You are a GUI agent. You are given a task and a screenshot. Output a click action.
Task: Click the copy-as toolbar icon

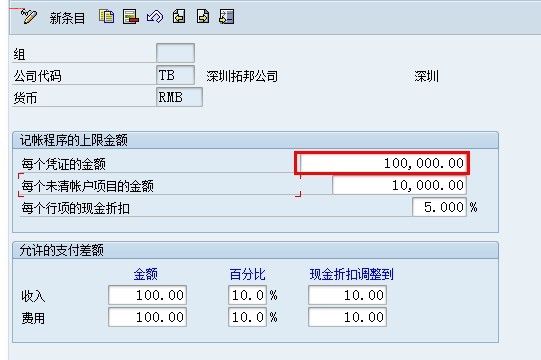(106, 16)
